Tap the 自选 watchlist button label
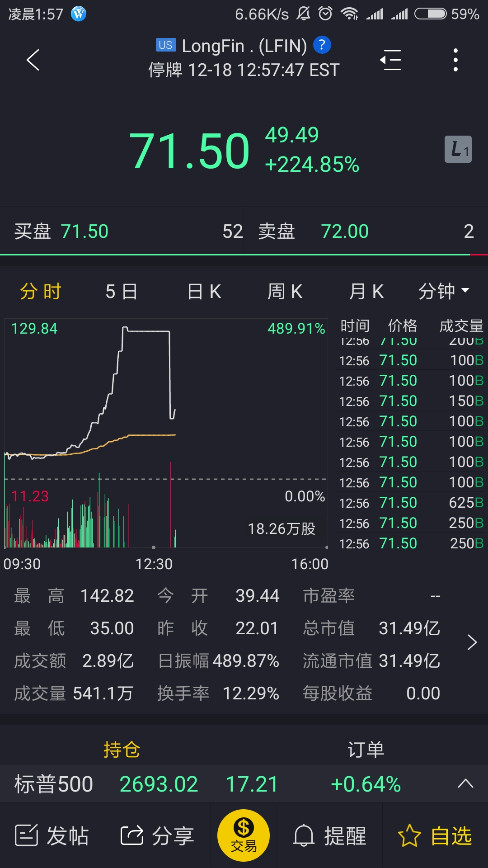Screen dimensions: 488x868 (x=451, y=835)
